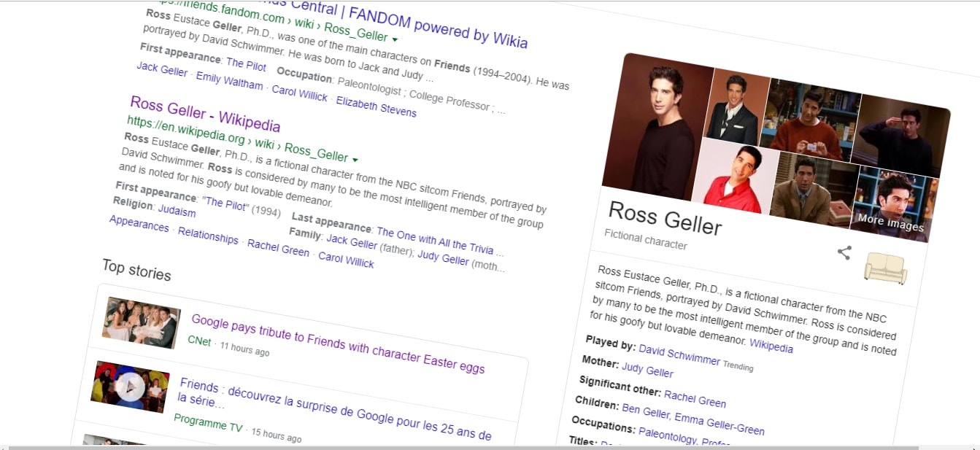Image resolution: width=980 pixels, height=450 pixels.
Task: Open "The Pilot" link in the Fandom result
Action: [246, 65]
